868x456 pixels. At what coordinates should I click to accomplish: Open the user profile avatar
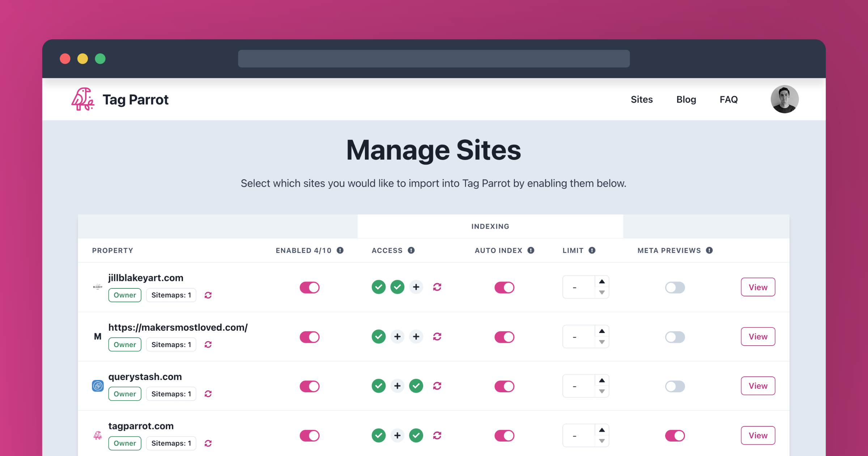[x=784, y=99]
